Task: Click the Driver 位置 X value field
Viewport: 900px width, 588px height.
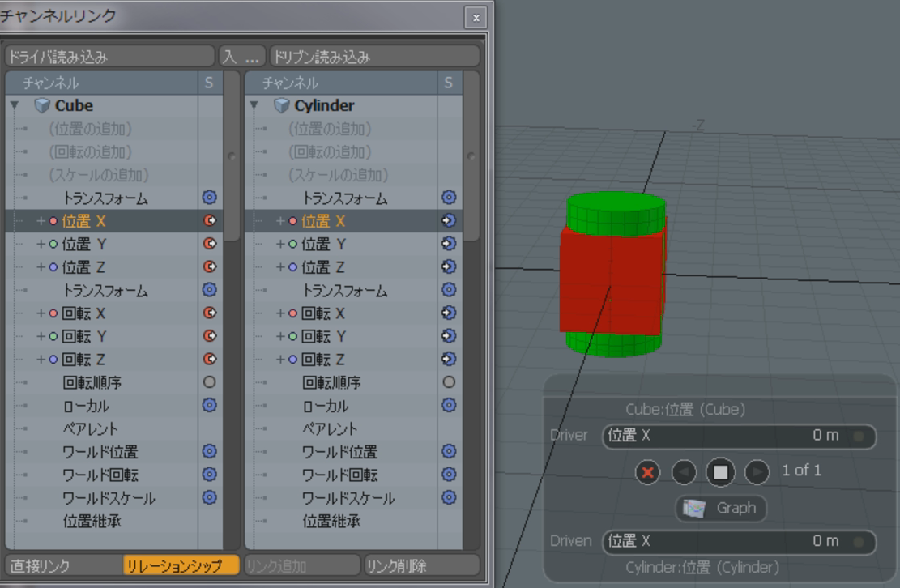Action: tap(729, 436)
